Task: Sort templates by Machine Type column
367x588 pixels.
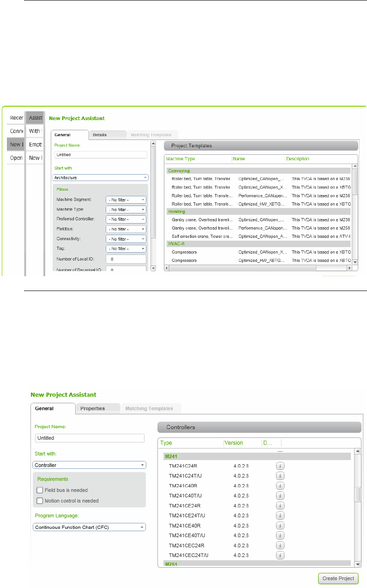Action: [x=198, y=159]
